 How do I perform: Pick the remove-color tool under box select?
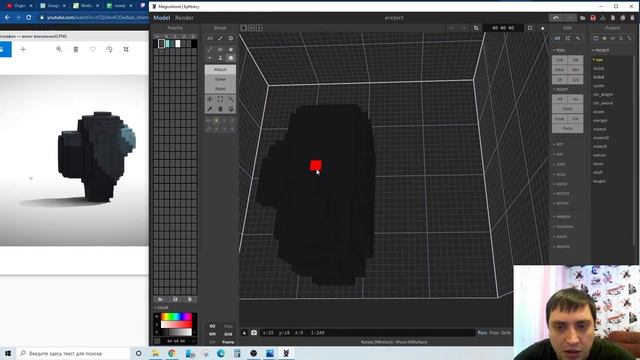click(220, 109)
